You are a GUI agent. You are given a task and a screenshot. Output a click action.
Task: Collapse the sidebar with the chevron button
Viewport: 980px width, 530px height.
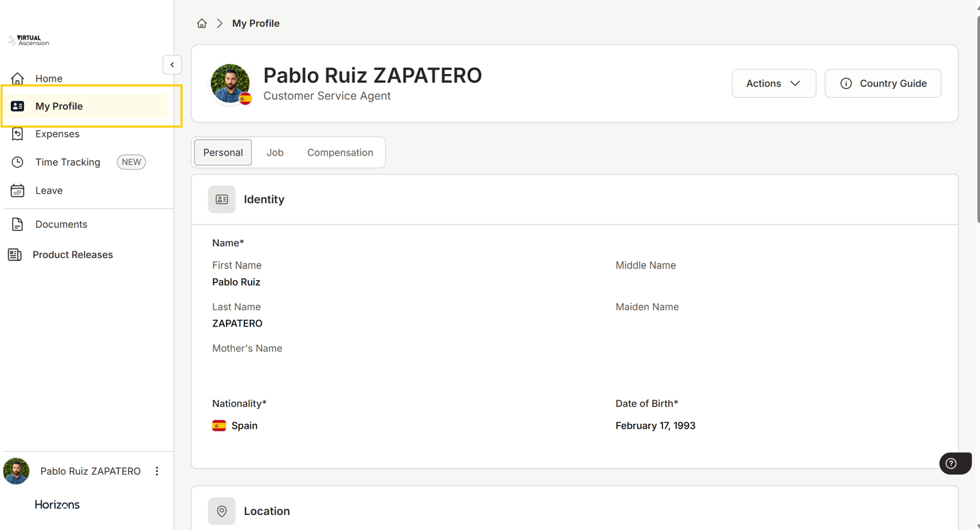tap(172, 65)
